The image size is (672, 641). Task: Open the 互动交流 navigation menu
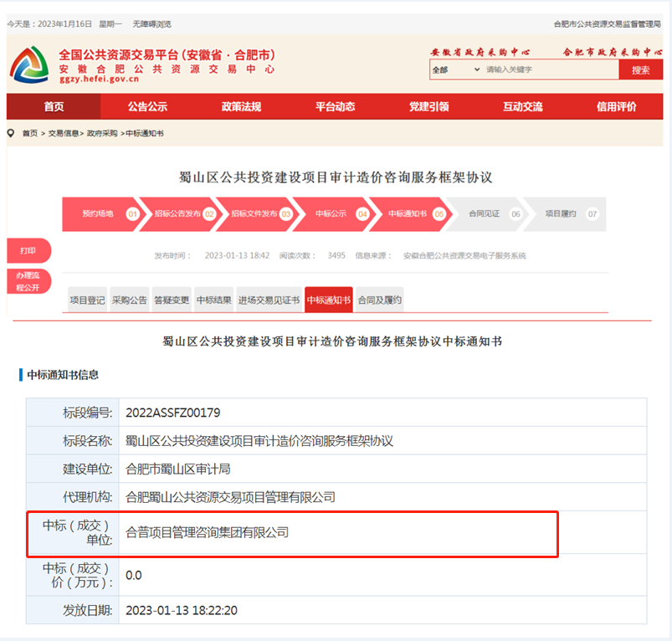tap(523, 106)
